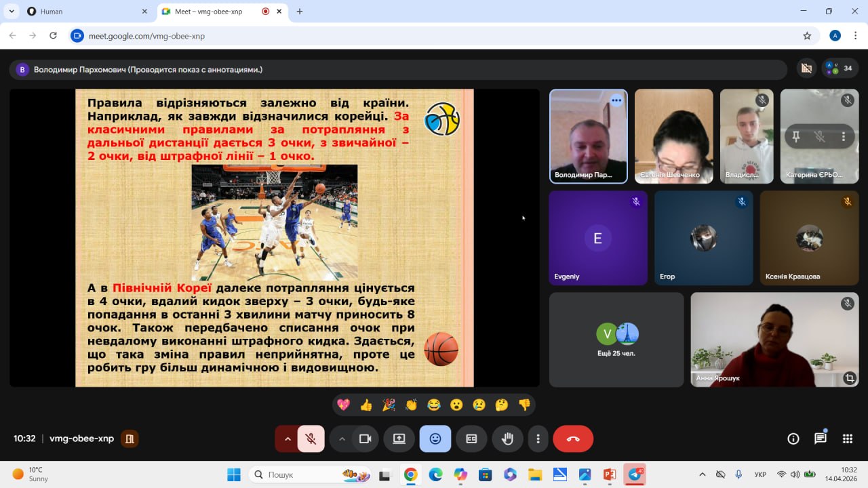Open the Telegram icon in the taskbar
Screen dimensions: 868x488
coord(635,474)
